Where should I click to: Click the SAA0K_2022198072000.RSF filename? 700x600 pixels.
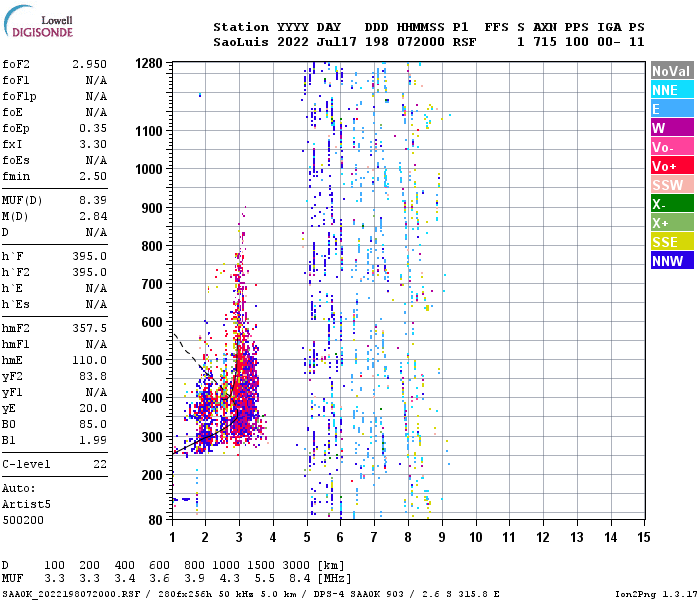71,594
